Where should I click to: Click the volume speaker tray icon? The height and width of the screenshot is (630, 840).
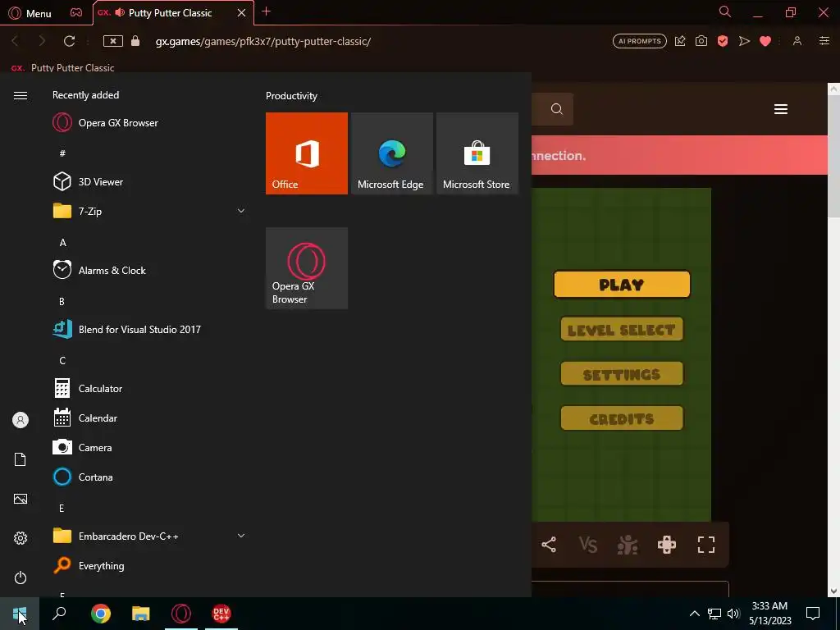(733, 614)
